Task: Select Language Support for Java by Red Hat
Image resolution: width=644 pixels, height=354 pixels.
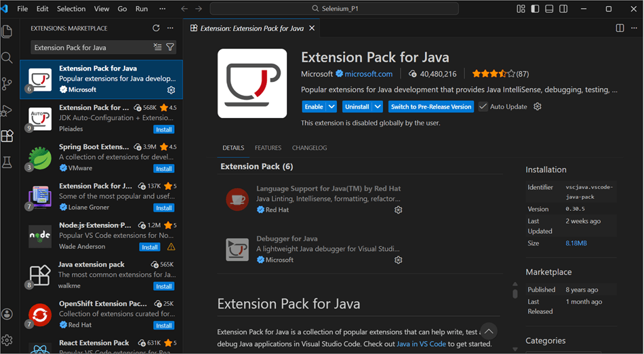Action: (314, 199)
